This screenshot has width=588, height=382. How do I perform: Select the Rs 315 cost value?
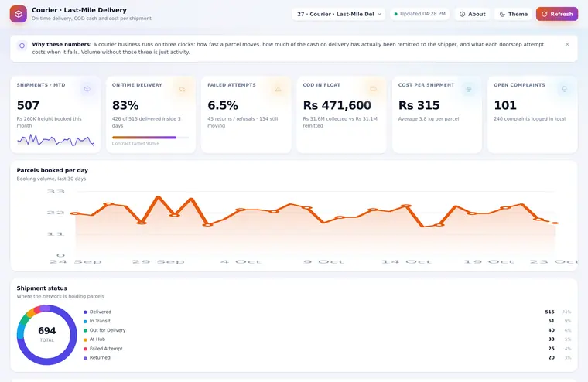[419, 105]
